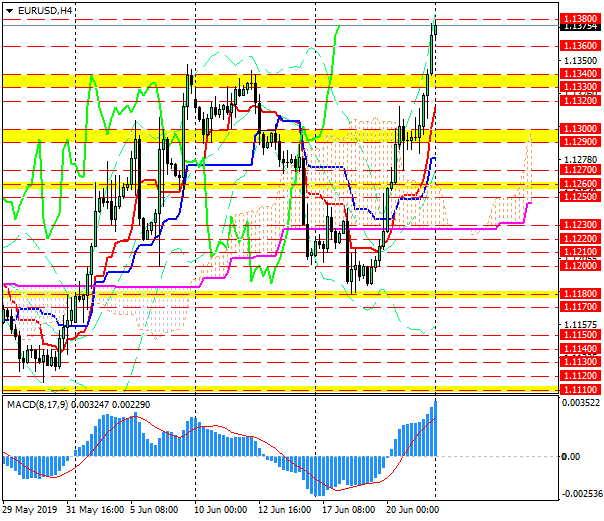Select the 31 May 16:00 time label
This screenshot has width=604, height=521.
(94, 508)
